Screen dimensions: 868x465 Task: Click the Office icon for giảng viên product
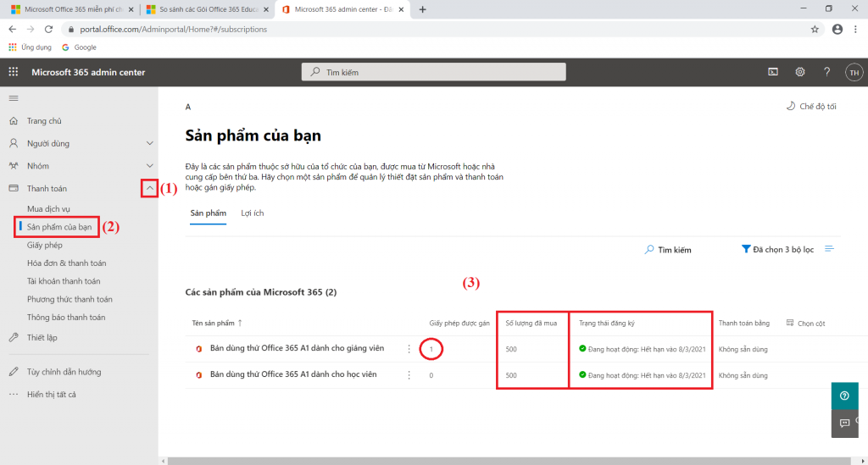pos(199,349)
